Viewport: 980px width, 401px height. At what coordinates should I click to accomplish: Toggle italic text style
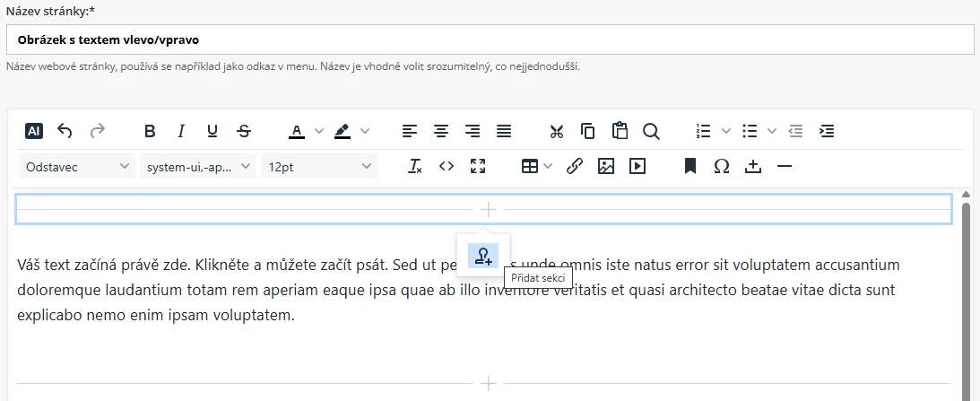pos(181,131)
